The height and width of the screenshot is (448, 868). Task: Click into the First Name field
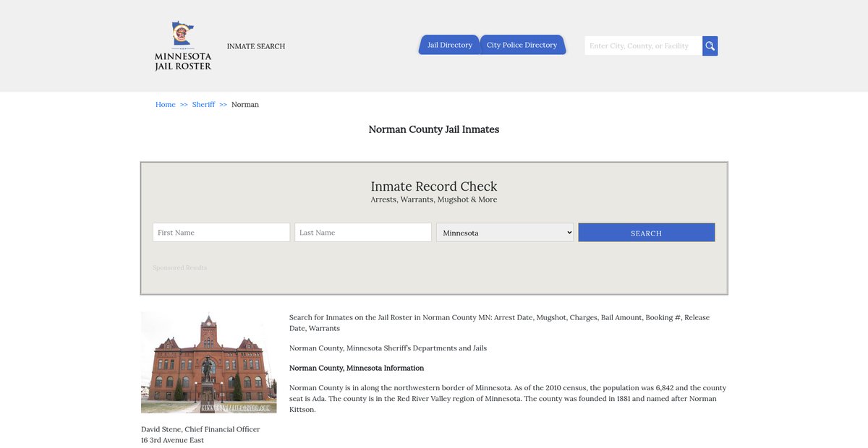pos(221,233)
